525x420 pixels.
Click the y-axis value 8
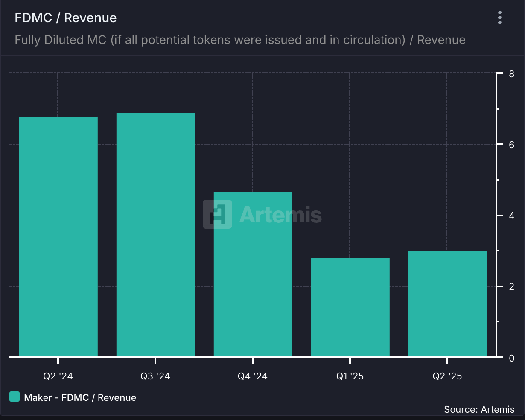[x=512, y=74]
